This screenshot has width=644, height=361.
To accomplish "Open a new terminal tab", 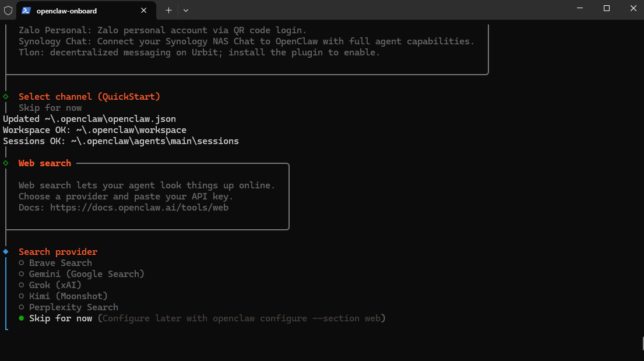I will (168, 10).
